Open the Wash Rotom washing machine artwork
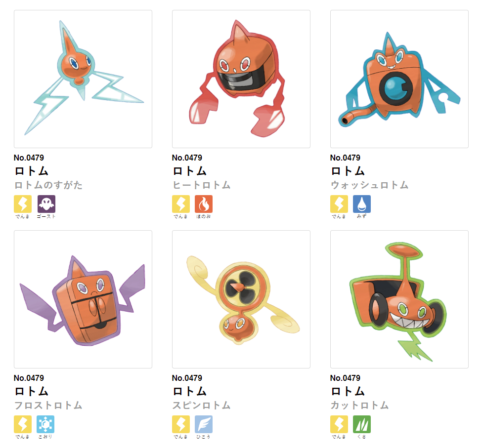Screen dimensions: 483x448 click(399, 79)
